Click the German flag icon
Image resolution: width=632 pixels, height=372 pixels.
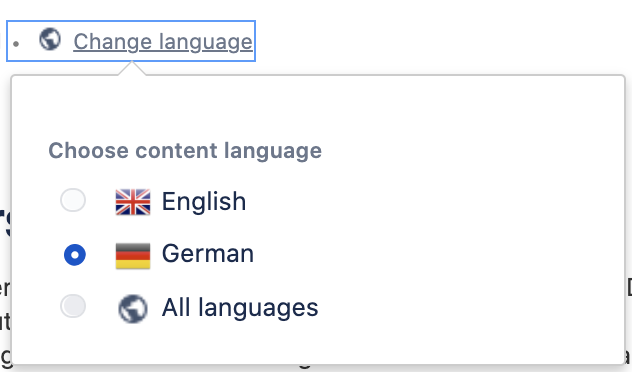point(133,256)
